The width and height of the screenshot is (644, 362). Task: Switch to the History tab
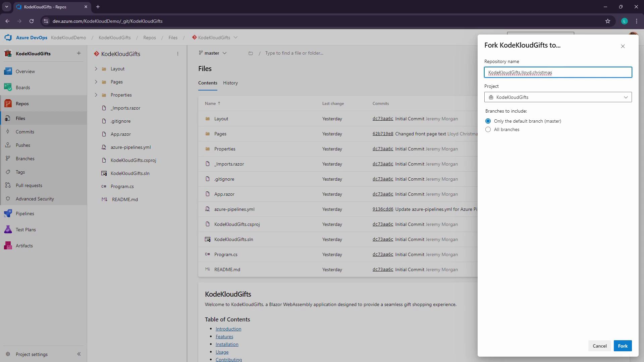point(230,83)
